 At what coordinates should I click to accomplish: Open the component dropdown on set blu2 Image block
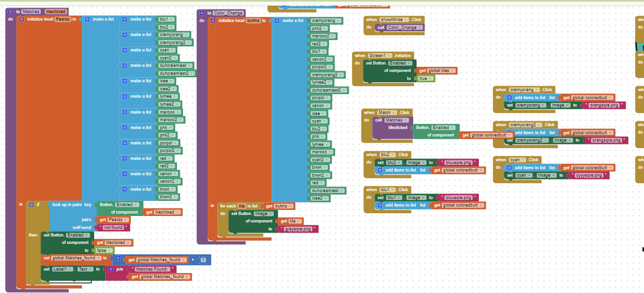393,162
